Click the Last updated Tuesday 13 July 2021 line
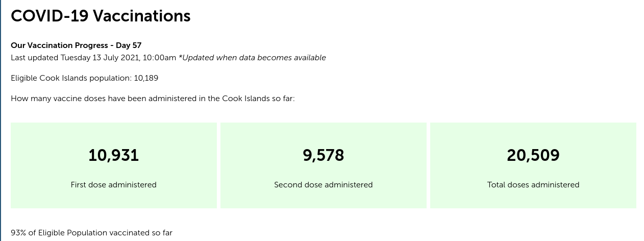Image resolution: width=644 pixels, height=241 pixels. point(93,58)
